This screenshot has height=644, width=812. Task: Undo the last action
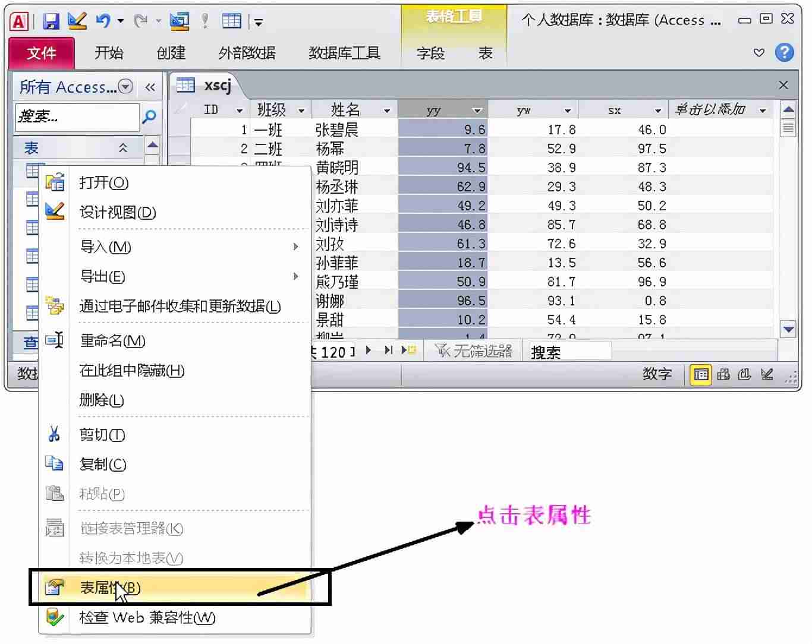[x=103, y=21]
